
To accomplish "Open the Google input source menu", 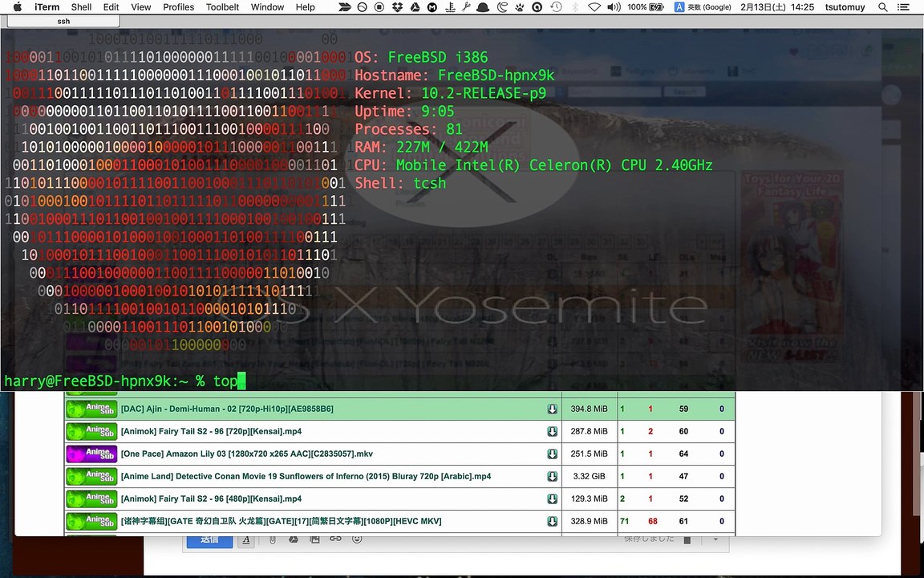I will [703, 7].
